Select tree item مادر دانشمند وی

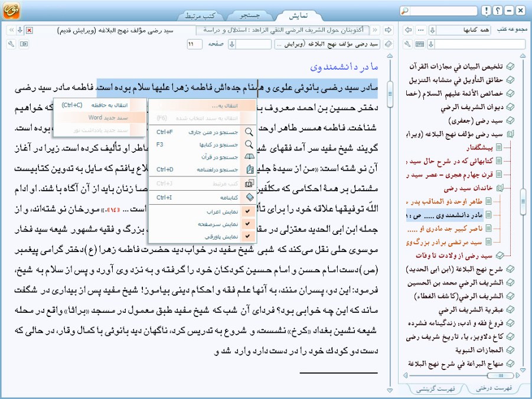[443, 215]
